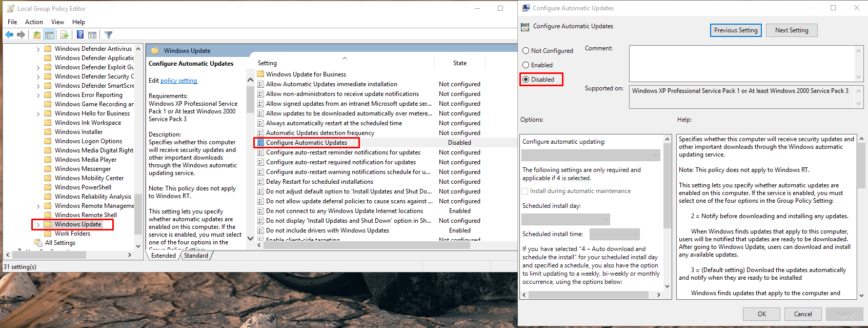This screenshot has height=328, width=868.
Task: Click the Export List toolbar icon
Action: click(65, 35)
